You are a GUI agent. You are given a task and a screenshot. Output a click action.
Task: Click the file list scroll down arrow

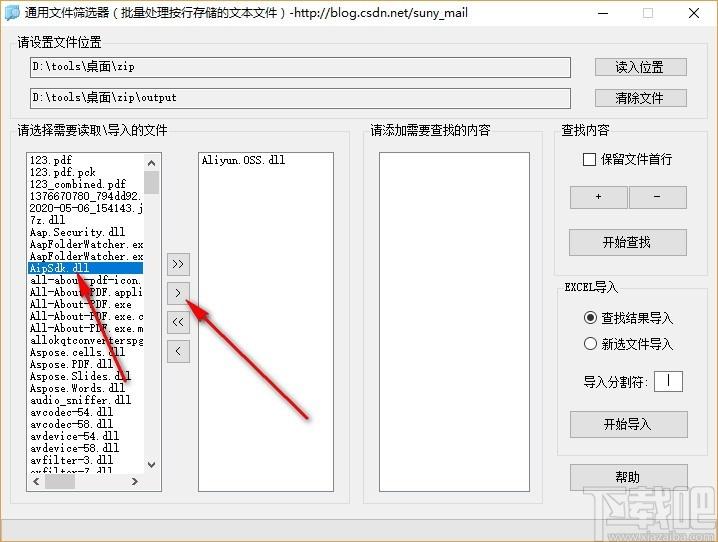152,465
